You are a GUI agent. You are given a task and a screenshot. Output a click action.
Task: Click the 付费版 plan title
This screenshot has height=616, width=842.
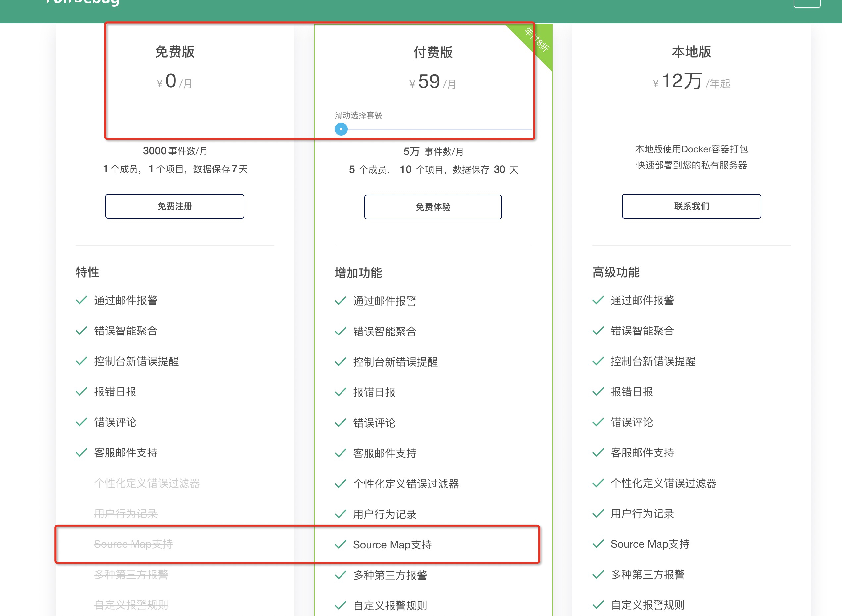pos(433,53)
